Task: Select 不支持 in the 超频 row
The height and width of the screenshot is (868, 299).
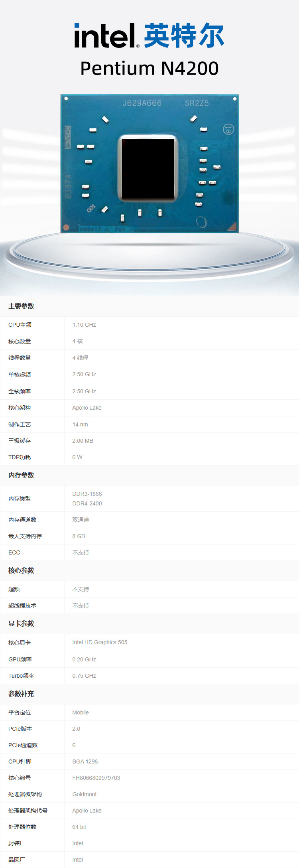Action: click(81, 590)
